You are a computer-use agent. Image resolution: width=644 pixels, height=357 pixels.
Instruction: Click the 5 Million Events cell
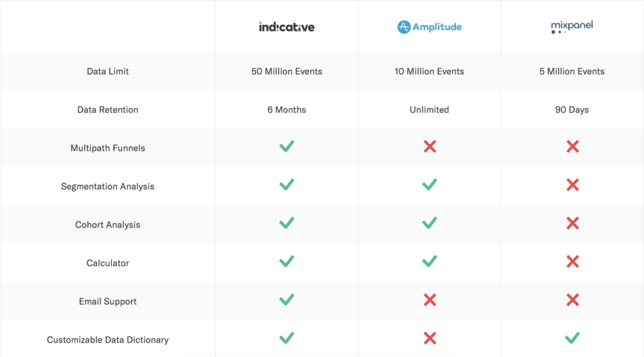tap(572, 72)
